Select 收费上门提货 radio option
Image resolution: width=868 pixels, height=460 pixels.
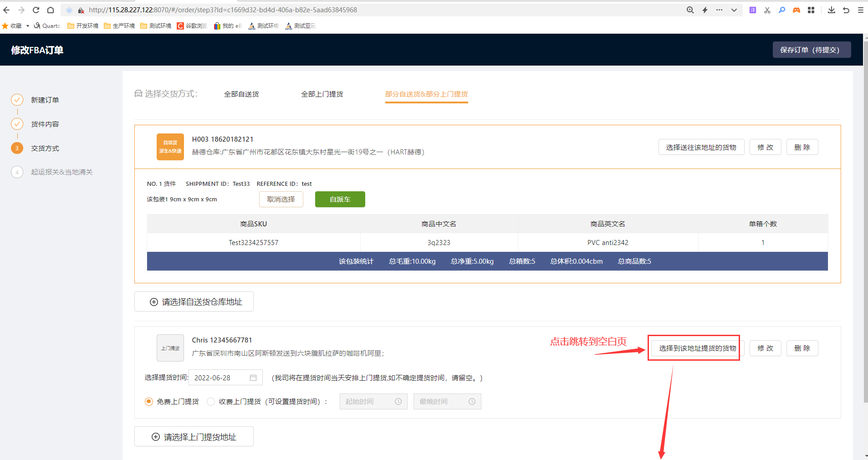pos(211,402)
